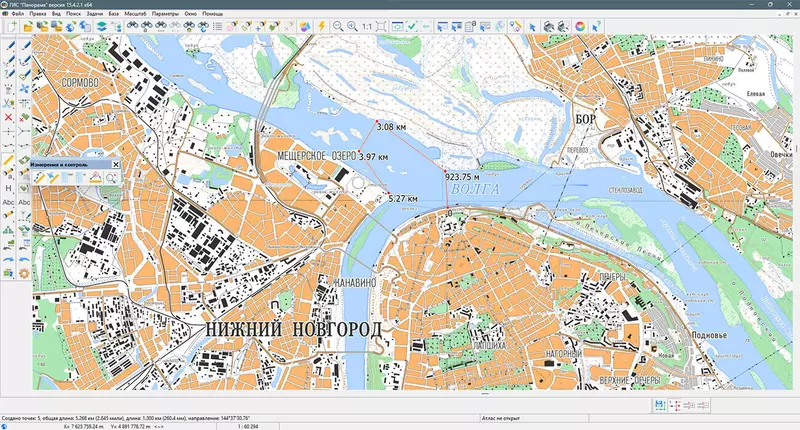Screen dimensions: 800x430
Task: Click the open folder icon in the toolbar
Action: (x=27, y=25)
